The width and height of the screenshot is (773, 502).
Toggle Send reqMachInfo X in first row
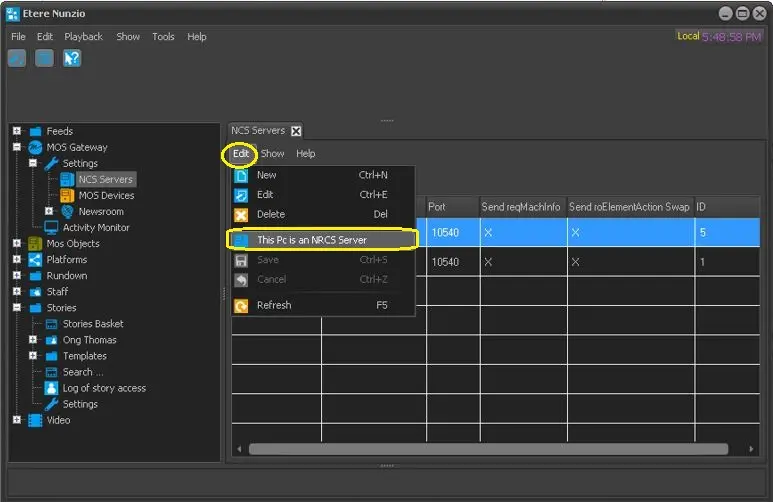(488, 231)
